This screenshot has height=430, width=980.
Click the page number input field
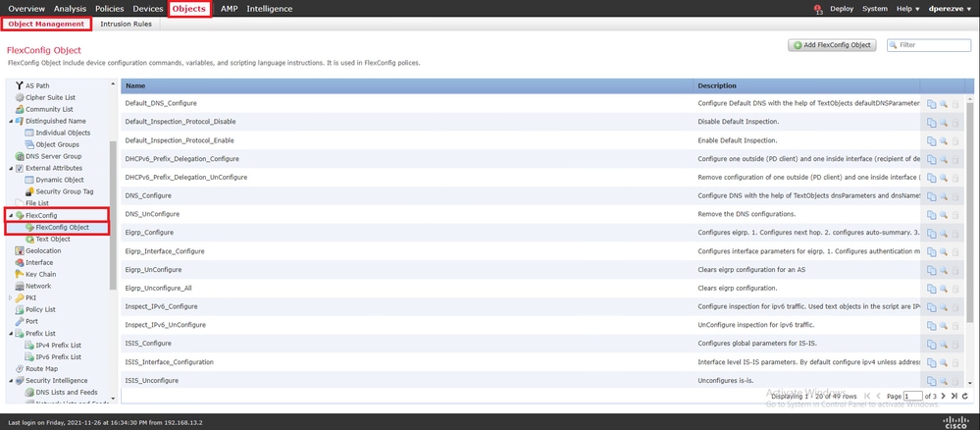pos(913,396)
